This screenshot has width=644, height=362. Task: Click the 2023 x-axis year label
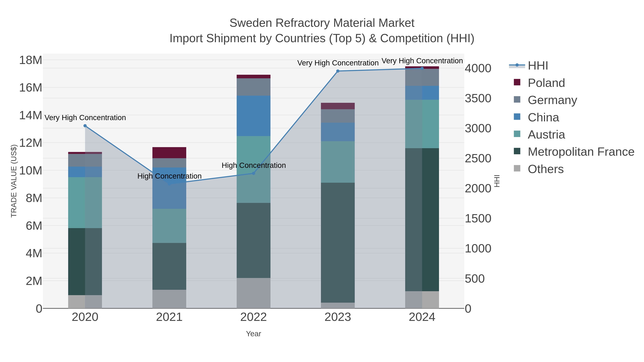[x=338, y=317]
